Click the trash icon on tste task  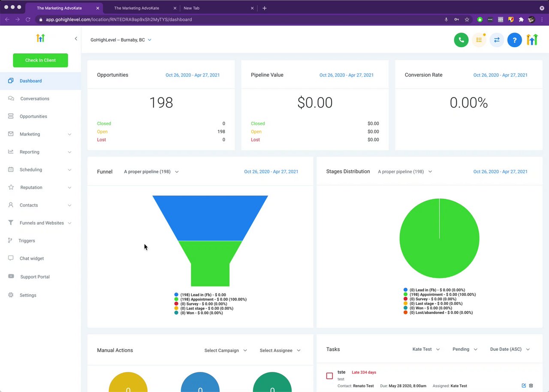point(531,386)
